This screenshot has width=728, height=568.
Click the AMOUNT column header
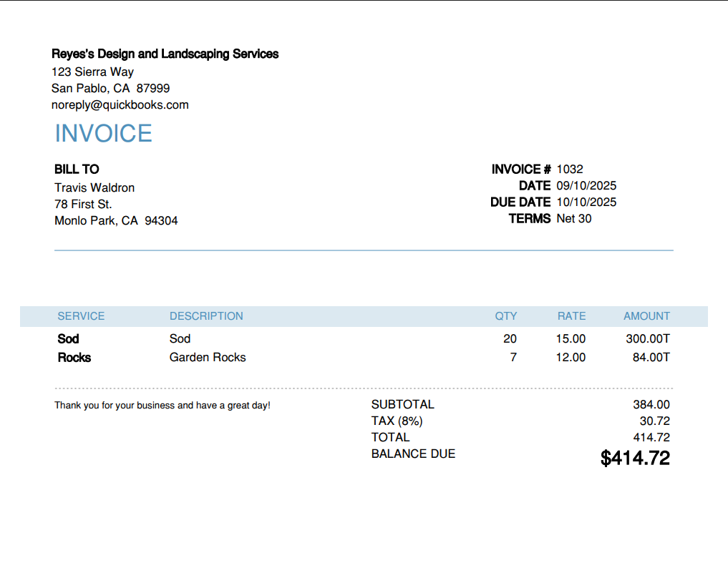pos(646,316)
